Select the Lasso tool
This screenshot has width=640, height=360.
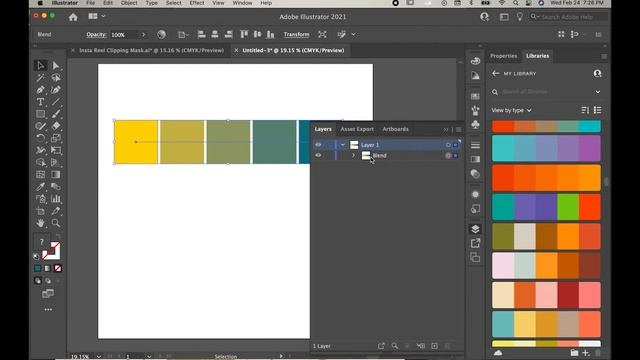tap(56, 78)
